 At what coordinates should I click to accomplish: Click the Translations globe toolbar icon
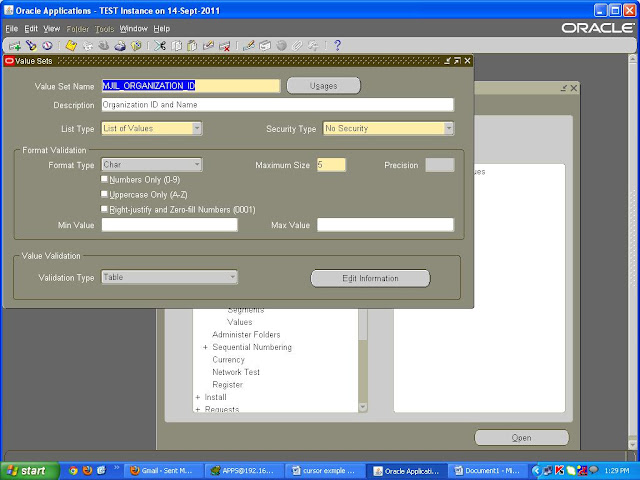[281, 46]
